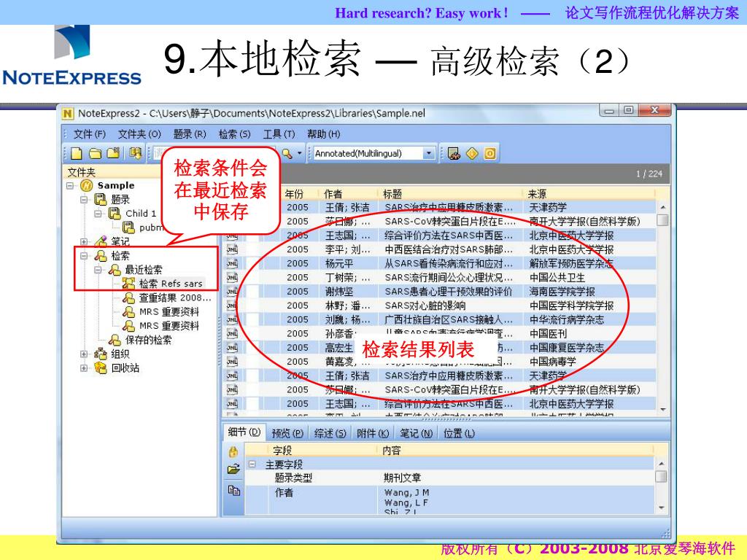Select the 细节(D) tab
747x560 pixels.
[x=244, y=432]
